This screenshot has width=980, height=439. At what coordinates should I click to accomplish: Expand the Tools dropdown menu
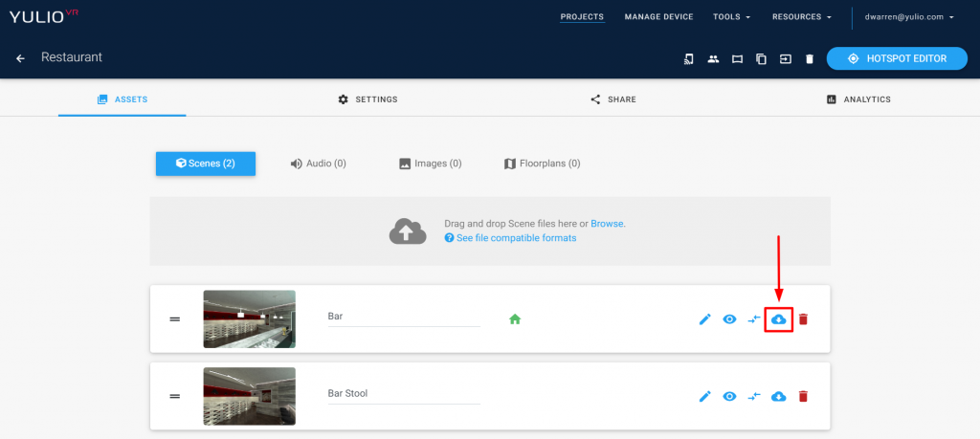click(731, 17)
